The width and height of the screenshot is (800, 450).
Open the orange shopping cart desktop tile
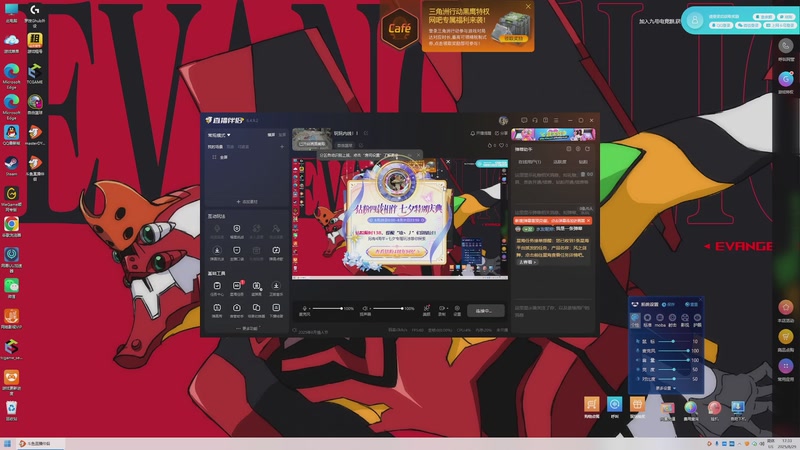(591, 407)
